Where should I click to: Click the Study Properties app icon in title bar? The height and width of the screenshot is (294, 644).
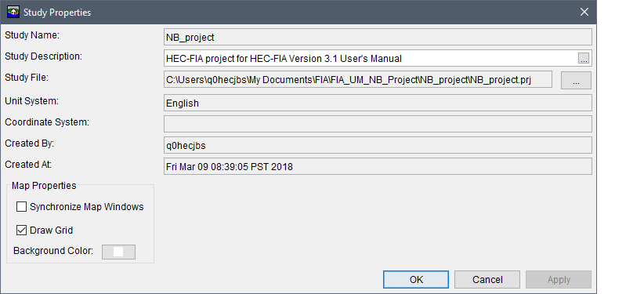click(x=13, y=12)
